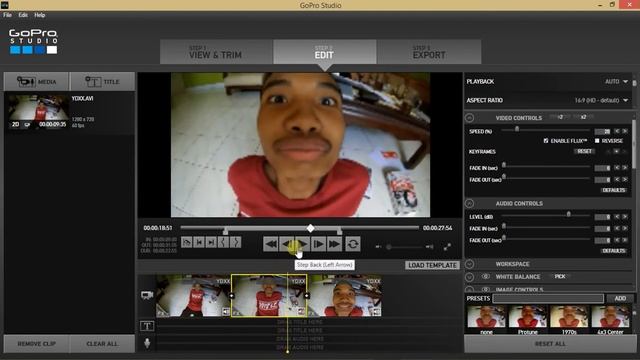
Task: Toggle Image Controls eye visibility icon
Action: (x=486, y=289)
